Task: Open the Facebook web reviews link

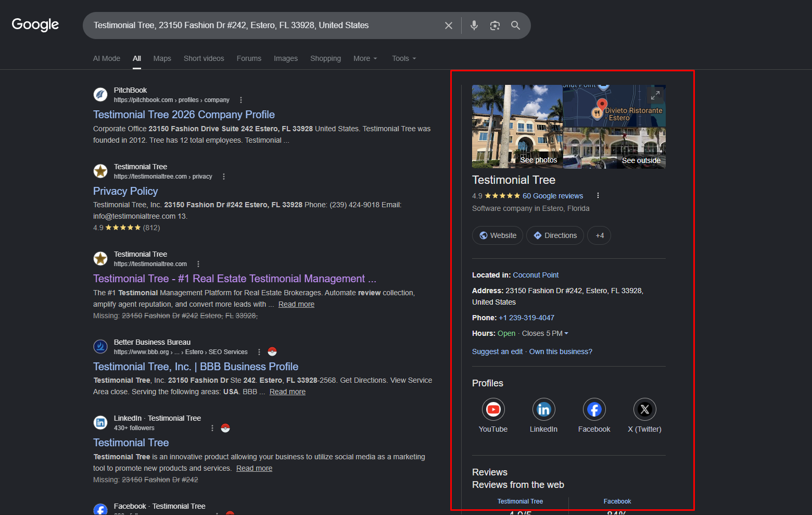Action: click(617, 501)
